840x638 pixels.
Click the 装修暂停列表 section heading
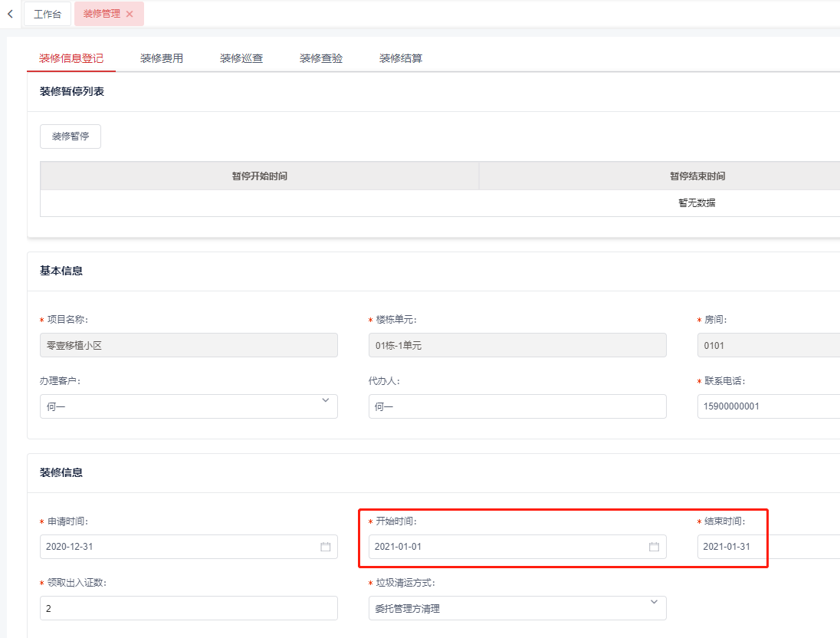(x=72, y=92)
